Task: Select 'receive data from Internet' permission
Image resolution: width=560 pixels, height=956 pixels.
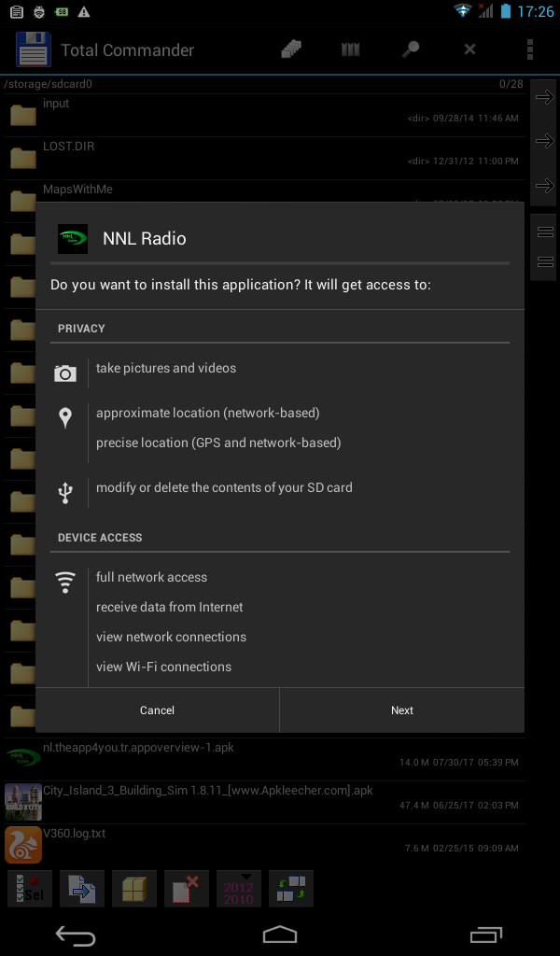Action: click(x=170, y=607)
